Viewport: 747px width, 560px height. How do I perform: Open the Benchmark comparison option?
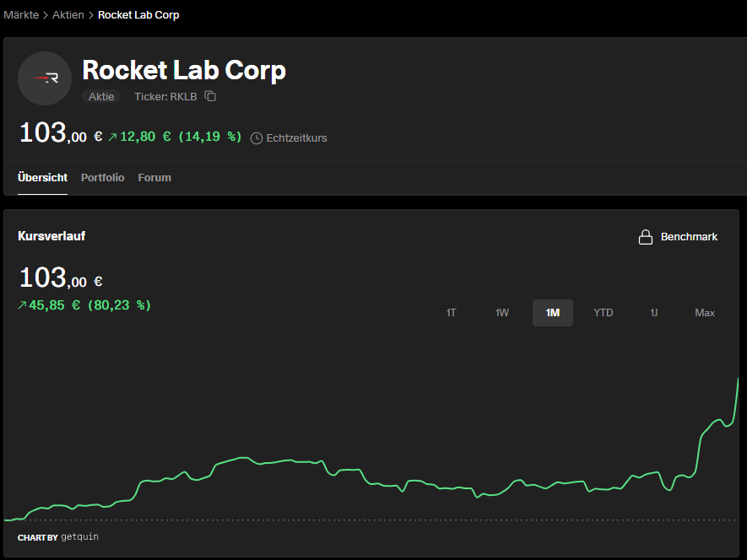678,237
